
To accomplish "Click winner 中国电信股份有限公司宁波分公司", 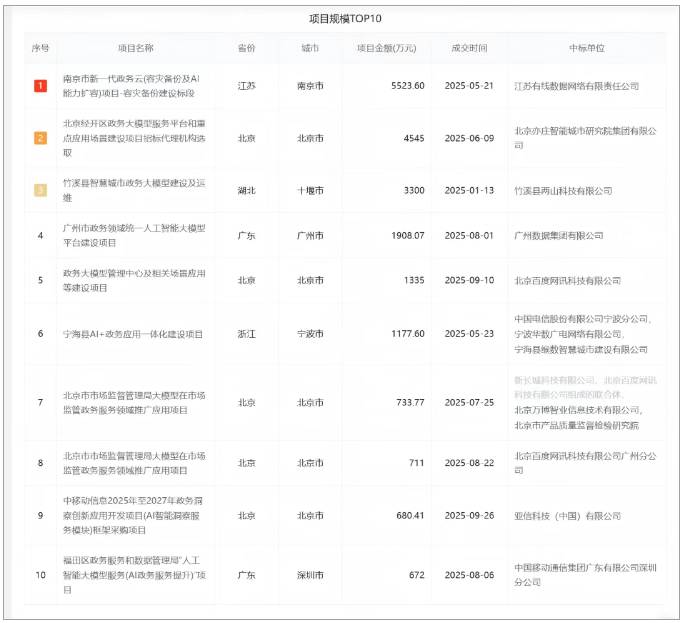I will coord(582,319).
